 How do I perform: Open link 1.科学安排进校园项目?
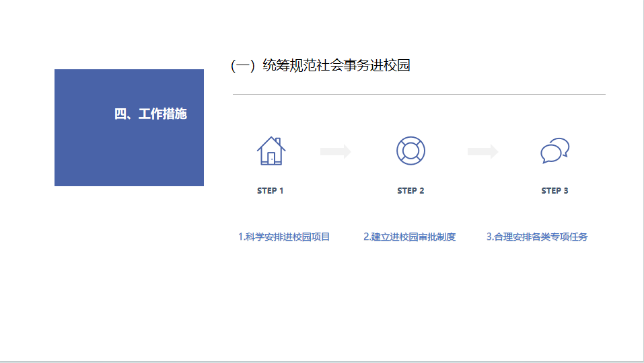[x=284, y=237]
